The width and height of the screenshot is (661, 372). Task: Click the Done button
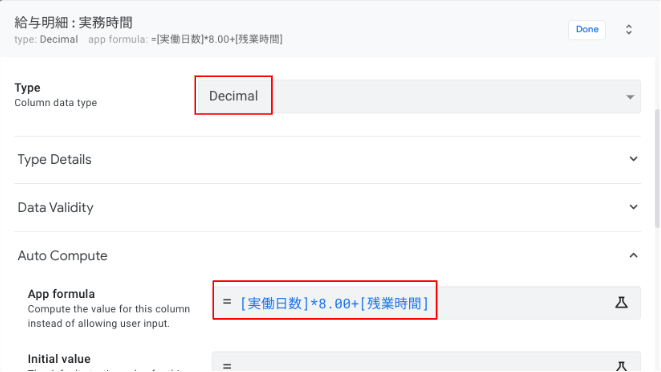[587, 30]
